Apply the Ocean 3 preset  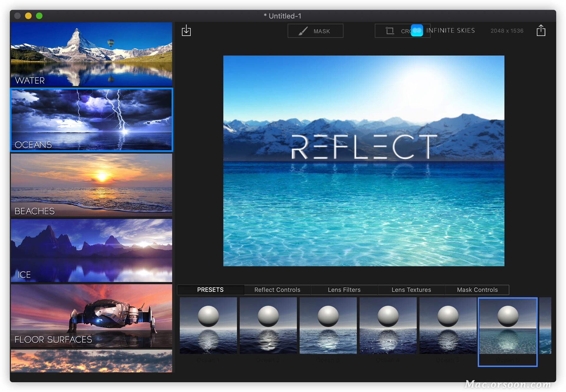pyautogui.click(x=328, y=325)
